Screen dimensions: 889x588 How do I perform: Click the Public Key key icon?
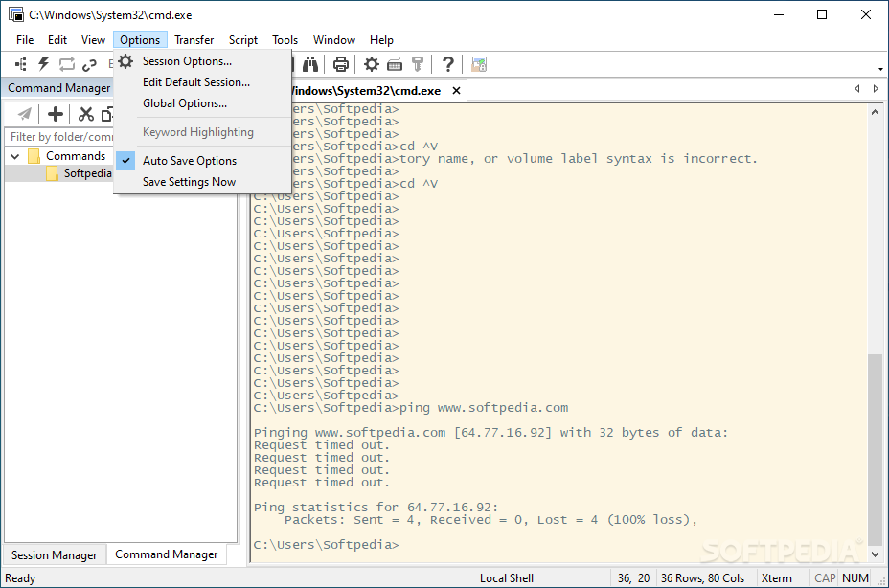click(x=418, y=64)
